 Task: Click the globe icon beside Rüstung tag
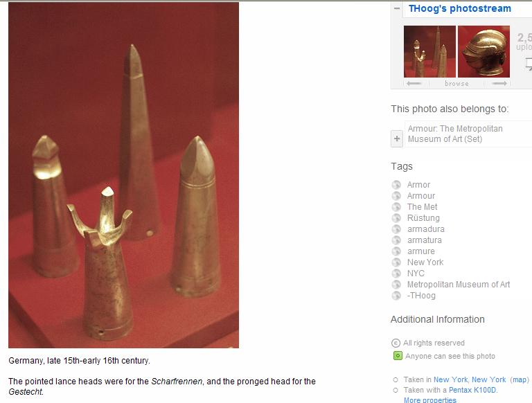coord(396,218)
